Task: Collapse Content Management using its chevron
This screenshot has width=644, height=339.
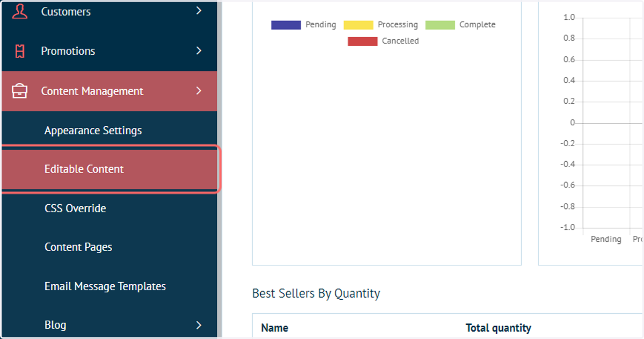Action: point(199,91)
